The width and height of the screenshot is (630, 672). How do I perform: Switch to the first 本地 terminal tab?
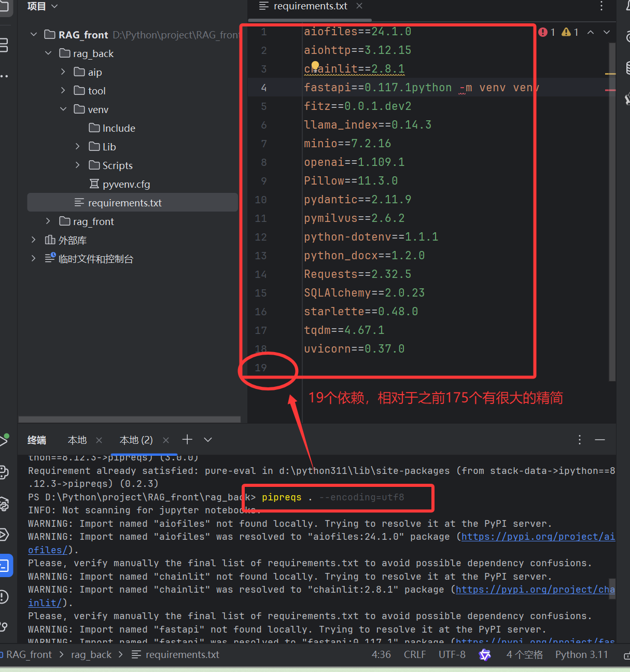pyautogui.click(x=77, y=439)
